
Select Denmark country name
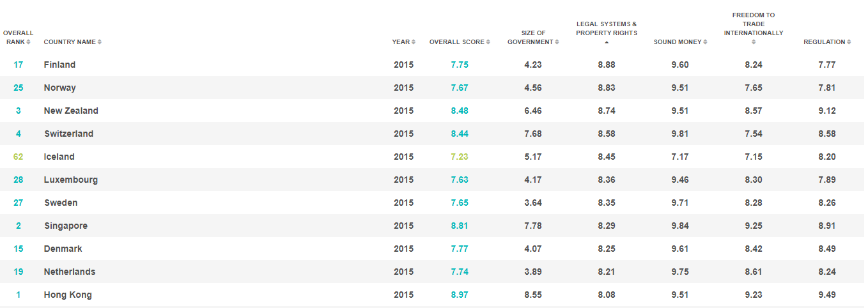[x=63, y=249]
